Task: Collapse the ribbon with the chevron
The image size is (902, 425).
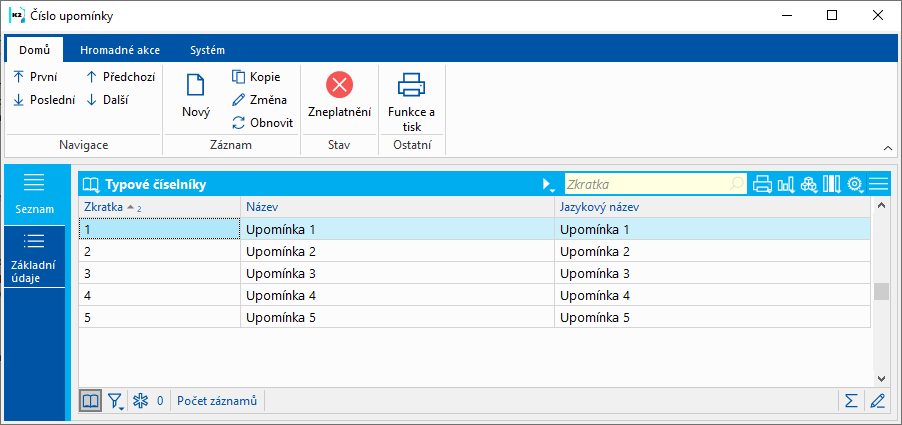Action: 885,146
